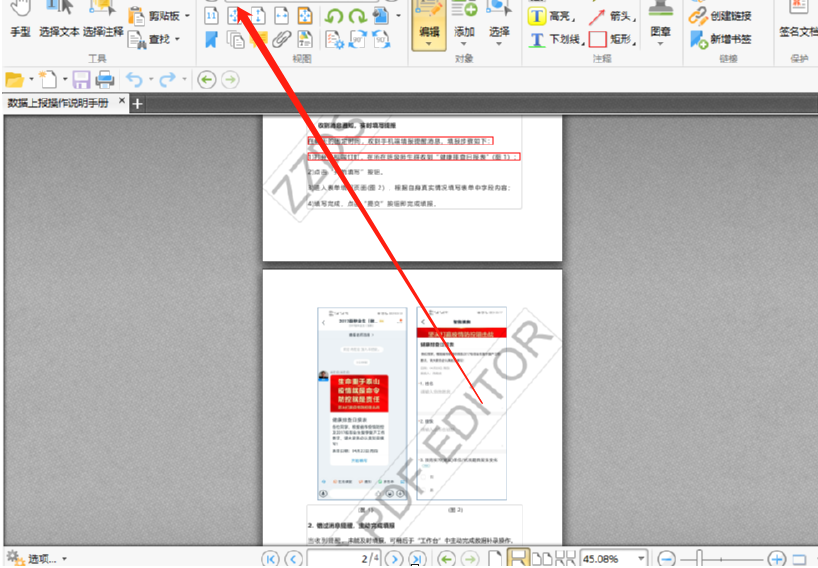Rotate pages 90° clockwise icon
This screenshot has width=818, height=568.
pyautogui.click(x=357, y=39)
